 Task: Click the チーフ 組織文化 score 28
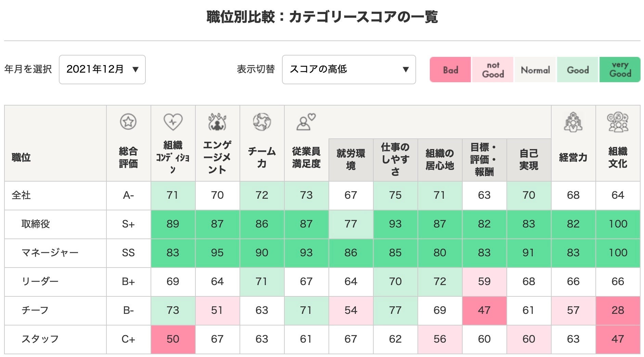(618, 310)
